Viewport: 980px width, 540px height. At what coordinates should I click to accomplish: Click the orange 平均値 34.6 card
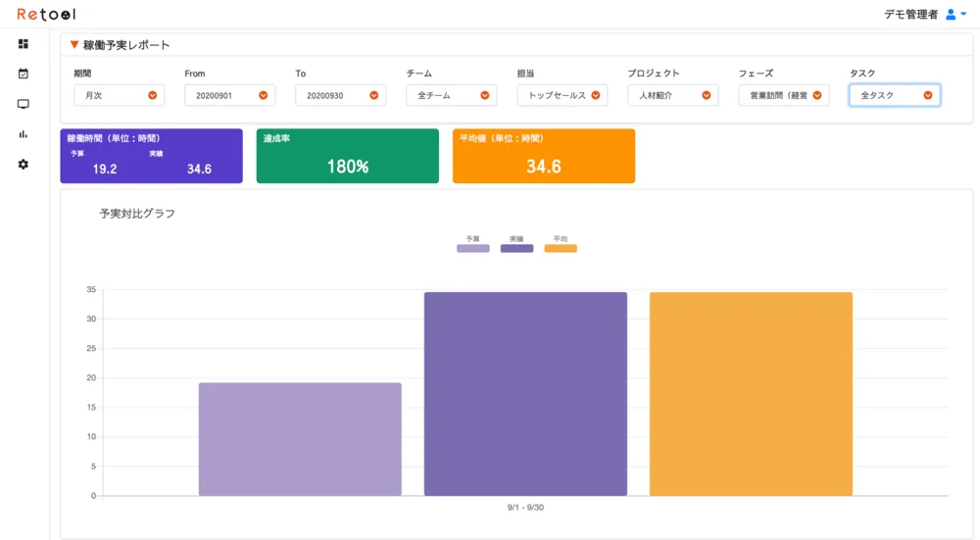pyautogui.click(x=544, y=156)
